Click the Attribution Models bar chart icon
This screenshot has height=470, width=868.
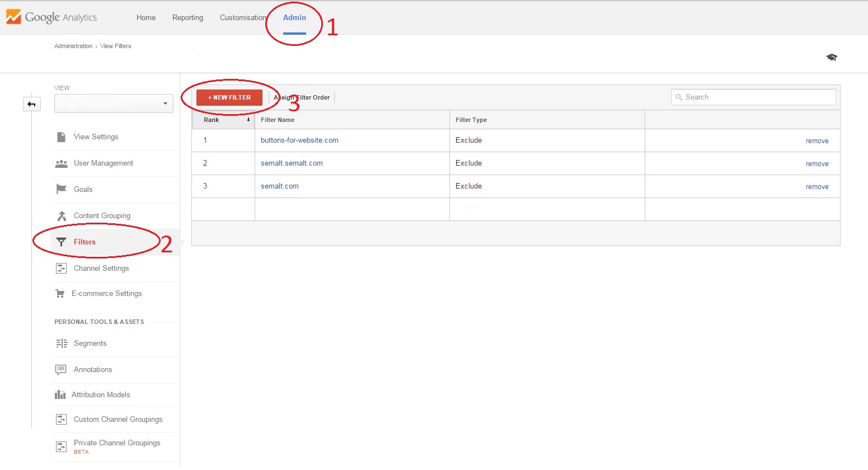(60, 394)
